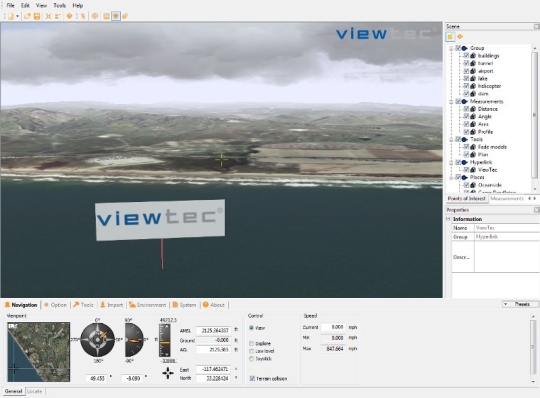Uncheck the Hyperlink group checkbox

coord(458,162)
